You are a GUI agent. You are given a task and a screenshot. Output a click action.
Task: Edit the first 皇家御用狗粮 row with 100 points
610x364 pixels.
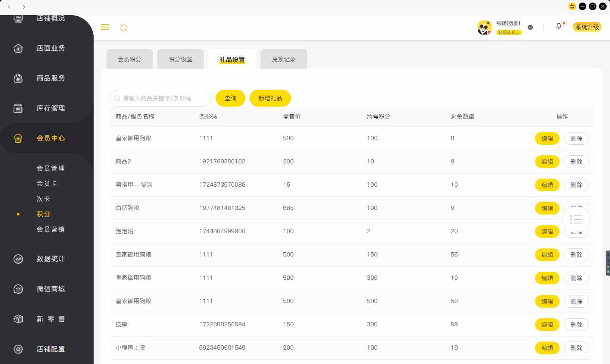pos(547,138)
